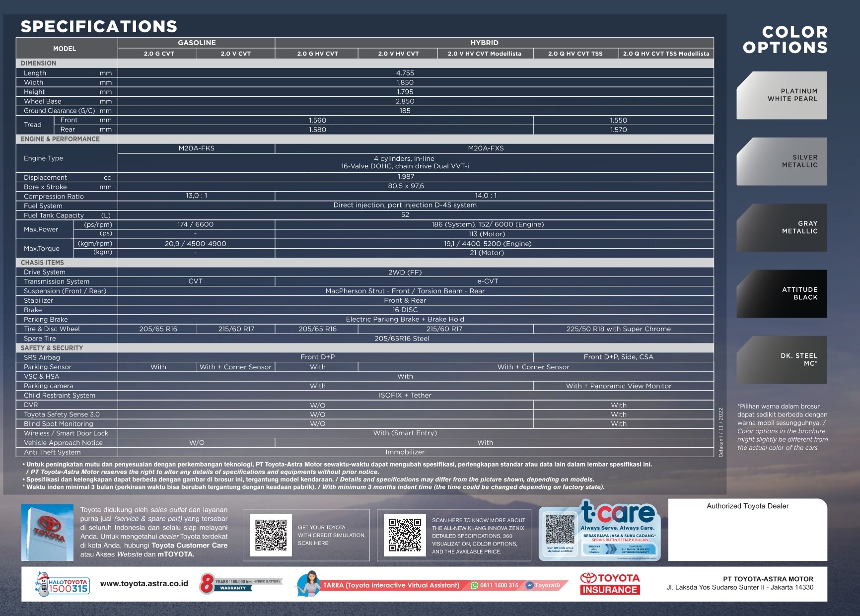Click the Messenger icon beside ToyotaID
Image resolution: width=860 pixels, height=616 pixels.
pos(530,586)
